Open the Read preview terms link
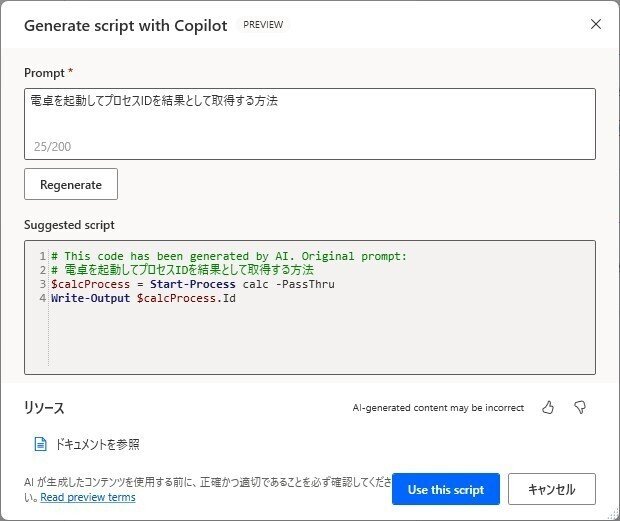 88,497
